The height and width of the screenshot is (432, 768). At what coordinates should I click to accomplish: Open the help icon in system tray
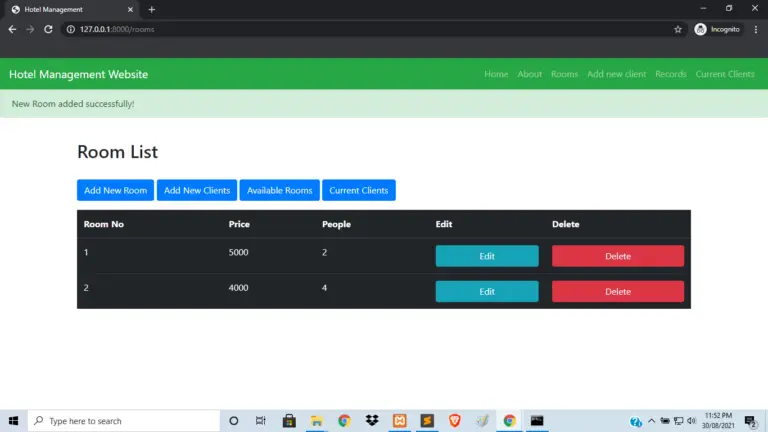tap(636, 421)
